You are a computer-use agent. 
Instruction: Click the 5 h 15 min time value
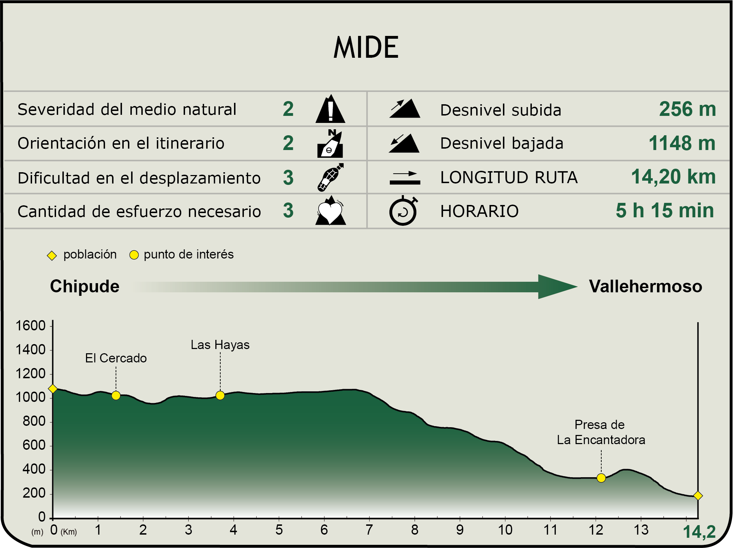[x=665, y=210]
